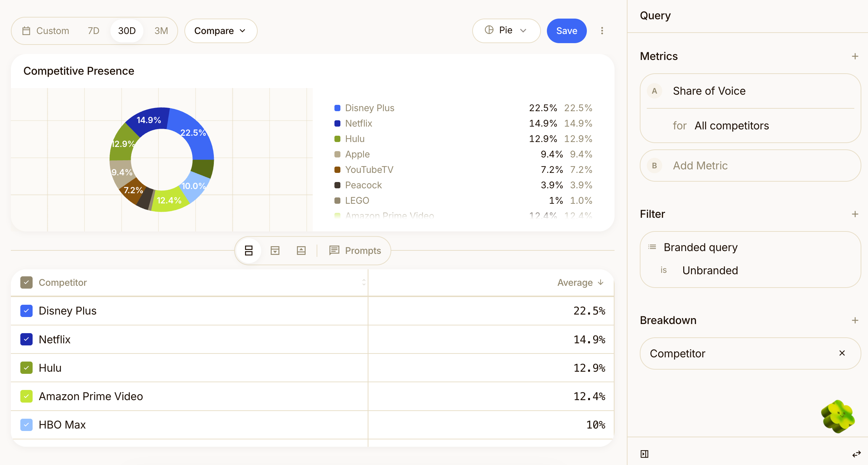Open the Compare dropdown

tap(221, 31)
